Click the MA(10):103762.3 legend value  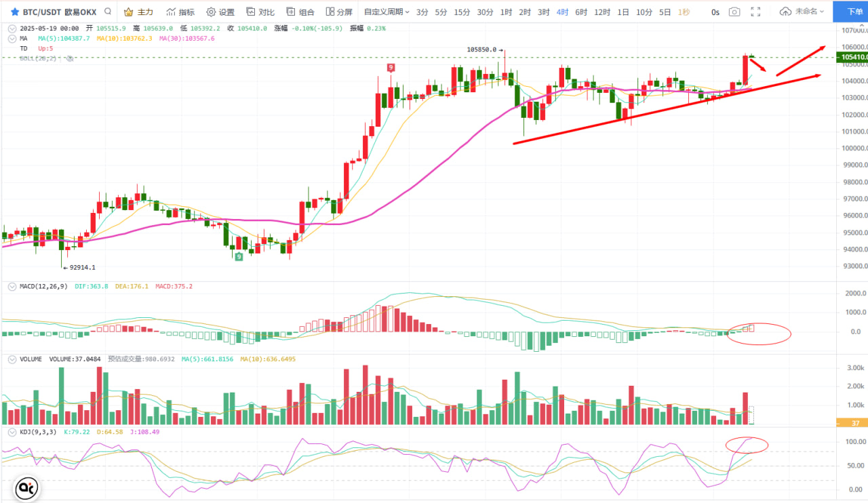[x=125, y=39]
